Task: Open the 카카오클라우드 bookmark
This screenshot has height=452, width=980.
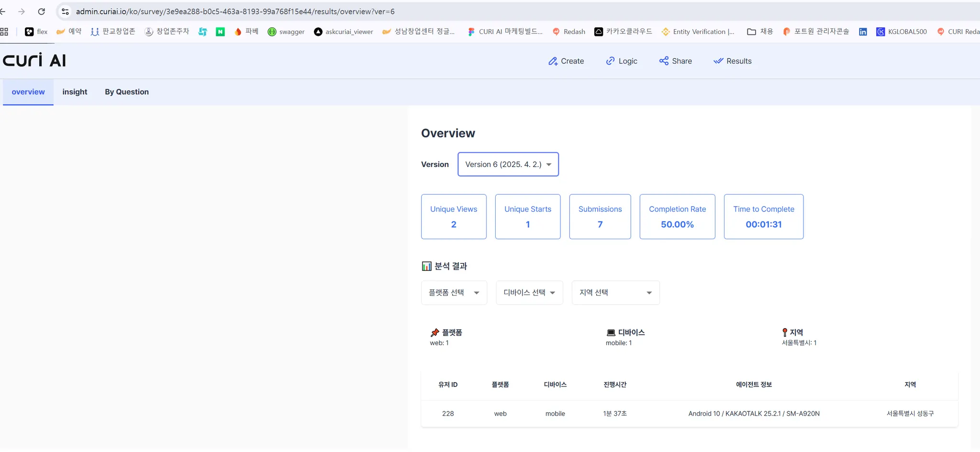Action: pyautogui.click(x=624, y=32)
